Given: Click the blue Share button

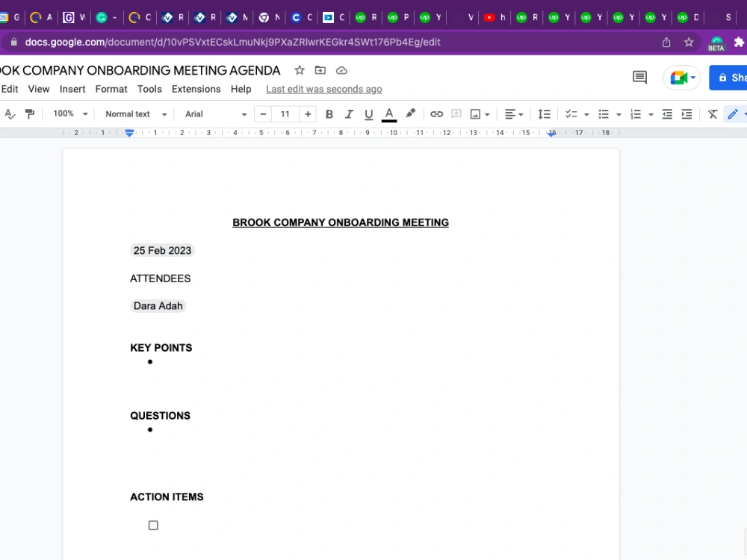Looking at the screenshot, I should 729,77.
